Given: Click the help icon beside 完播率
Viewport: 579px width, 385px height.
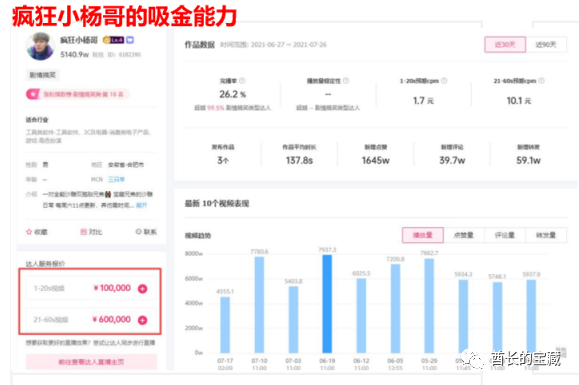Looking at the screenshot, I should pos(242,80).
